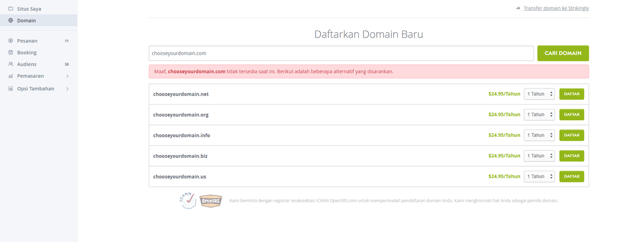Image resolution: width=644 pixels, height=242 pixels.
Task: Click the unavailable domain error message
Action: click(x=369, y=71)
